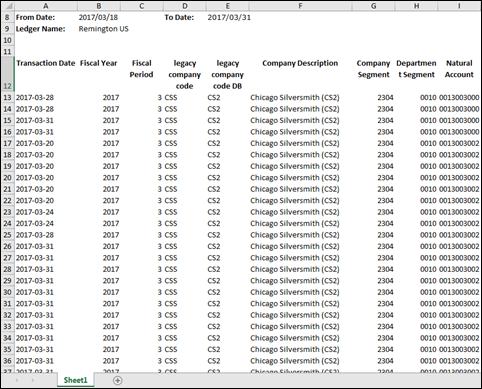Click row header 20
This screenshot has height=389, width=482.
coord(7,178)
